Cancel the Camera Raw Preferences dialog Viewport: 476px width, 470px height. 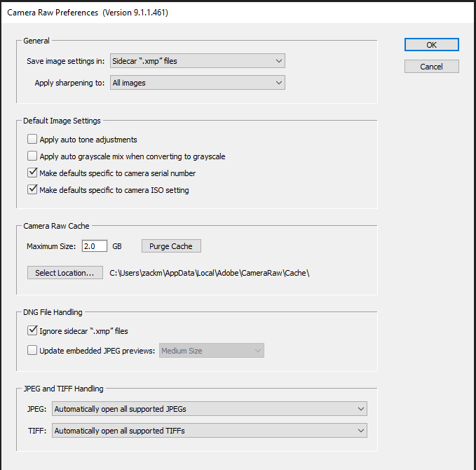[x=431, y=67]
